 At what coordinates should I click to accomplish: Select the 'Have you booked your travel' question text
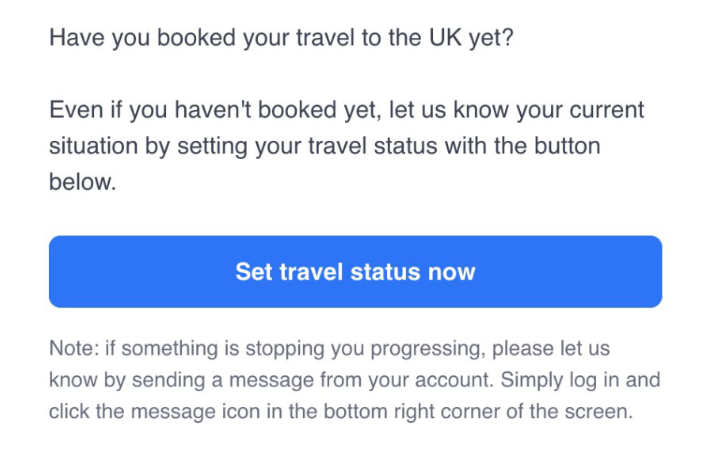[x=281, y=38]
